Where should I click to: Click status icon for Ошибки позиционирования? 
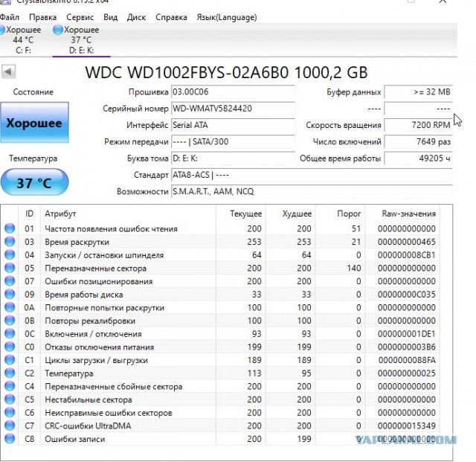10,281
